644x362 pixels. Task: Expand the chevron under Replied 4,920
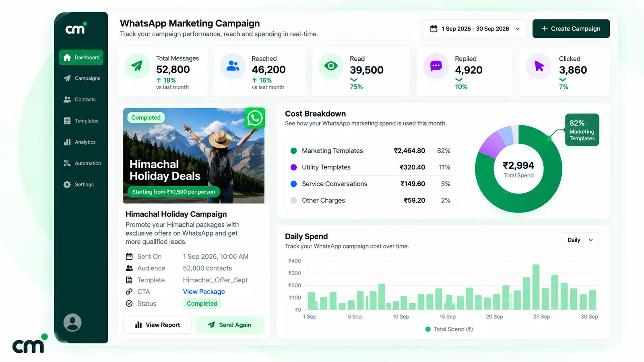click(459, 80)
